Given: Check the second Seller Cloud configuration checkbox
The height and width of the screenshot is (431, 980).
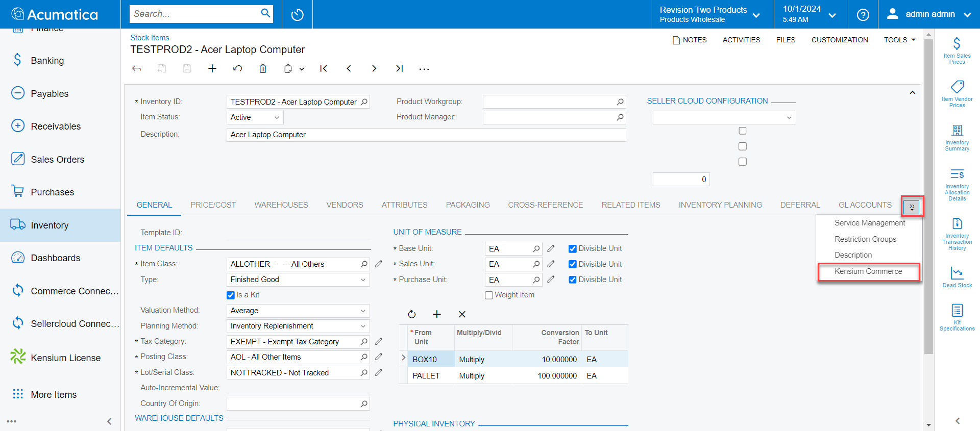Looking at the screenshot, I should point(743,146).
